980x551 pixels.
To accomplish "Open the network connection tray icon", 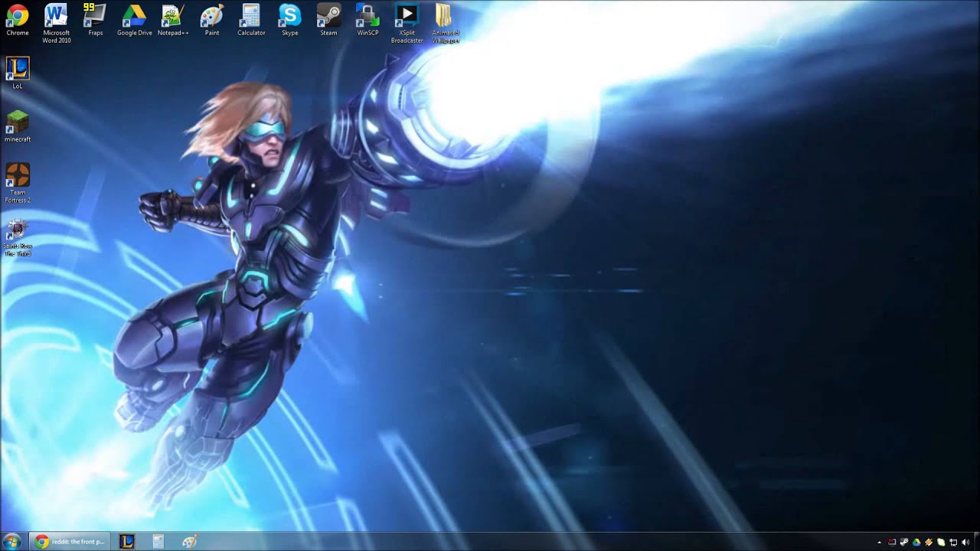I will tap(953, 542).
